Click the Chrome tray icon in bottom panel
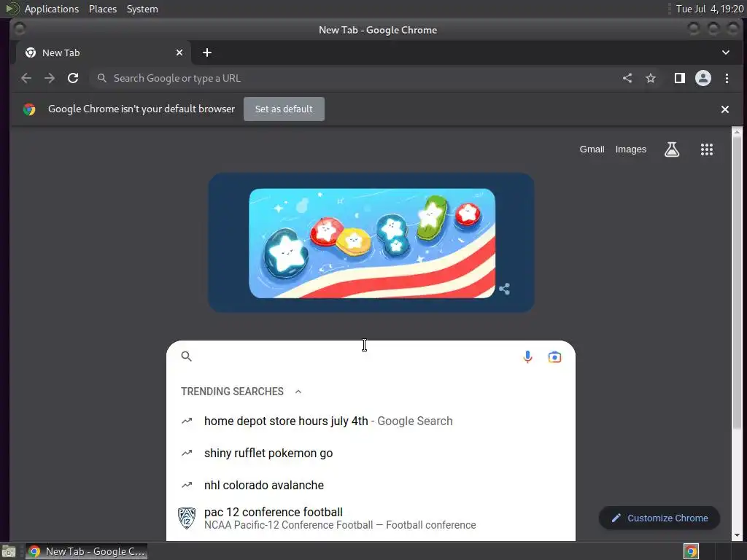747x560 pixels. click(x=691, y=551)
